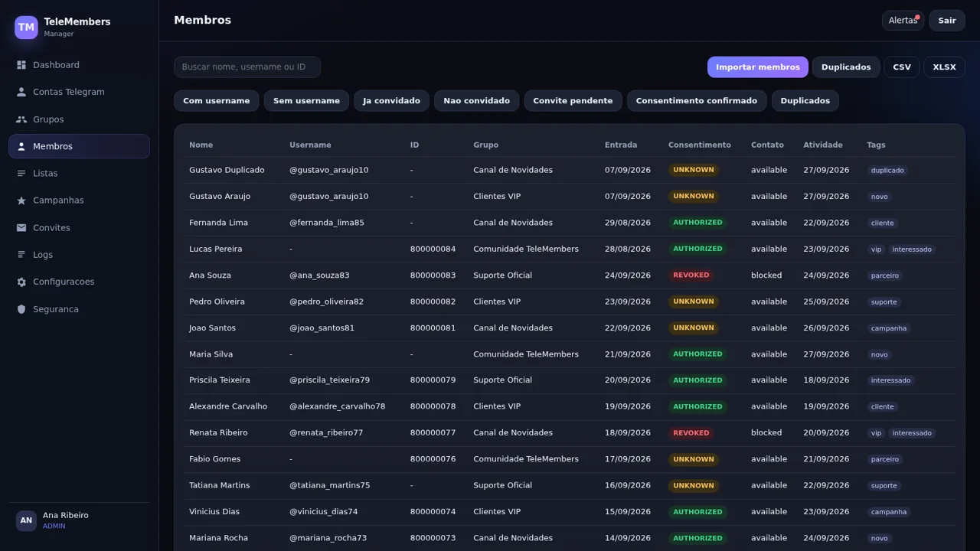Click the suporte tag in Pedro Oliveira row
Image resolution: width=980 pixels, height=551 pixels.
tap(884, 302)
